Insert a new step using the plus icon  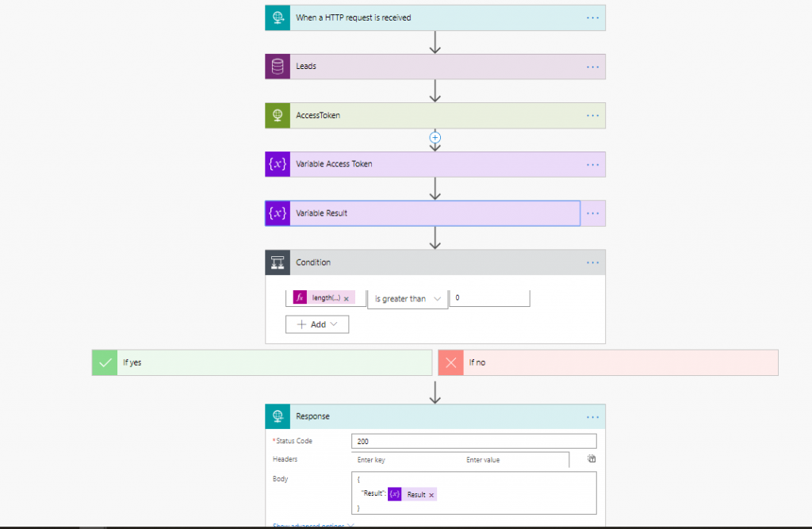tap(435, 137)
